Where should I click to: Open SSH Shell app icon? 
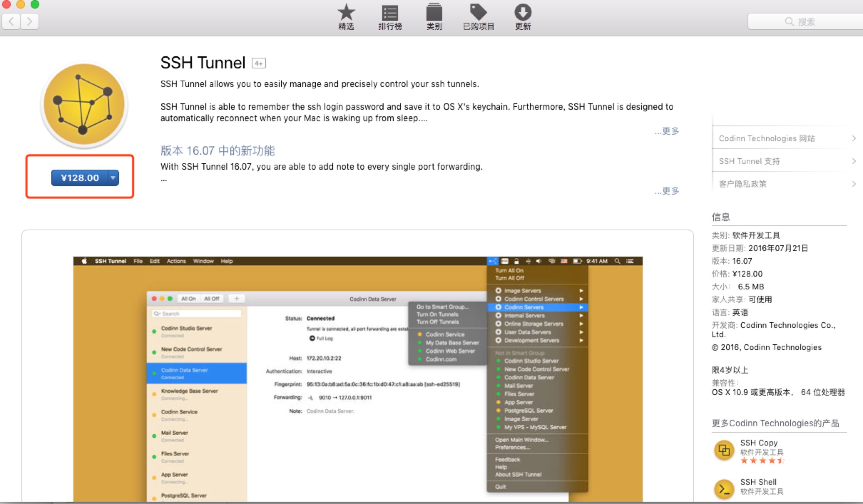pyautogui.click(x=724, y=489)
